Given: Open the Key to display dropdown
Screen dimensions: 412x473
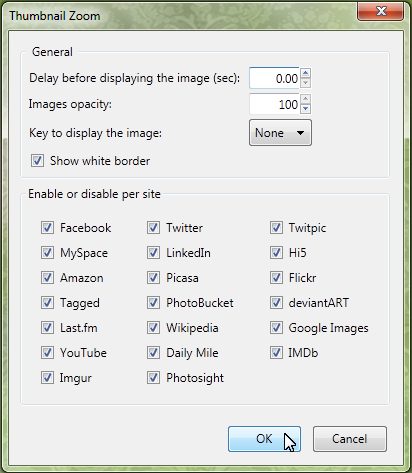Looking at the screenshot, I should (x=280, y=133).
